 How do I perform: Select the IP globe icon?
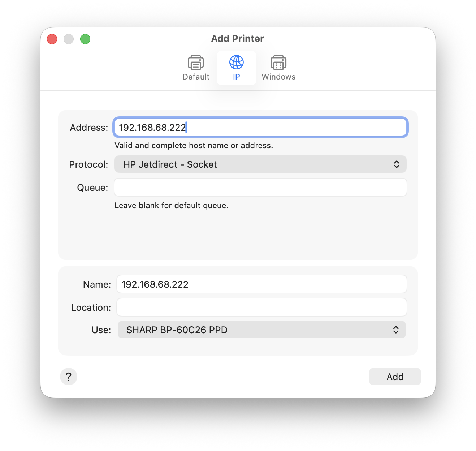tap(237, 63)
